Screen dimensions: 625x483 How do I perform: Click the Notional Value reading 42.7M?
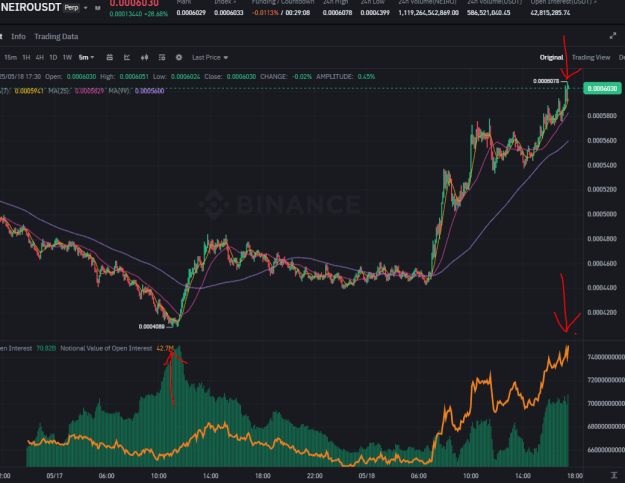coord(165,348)
